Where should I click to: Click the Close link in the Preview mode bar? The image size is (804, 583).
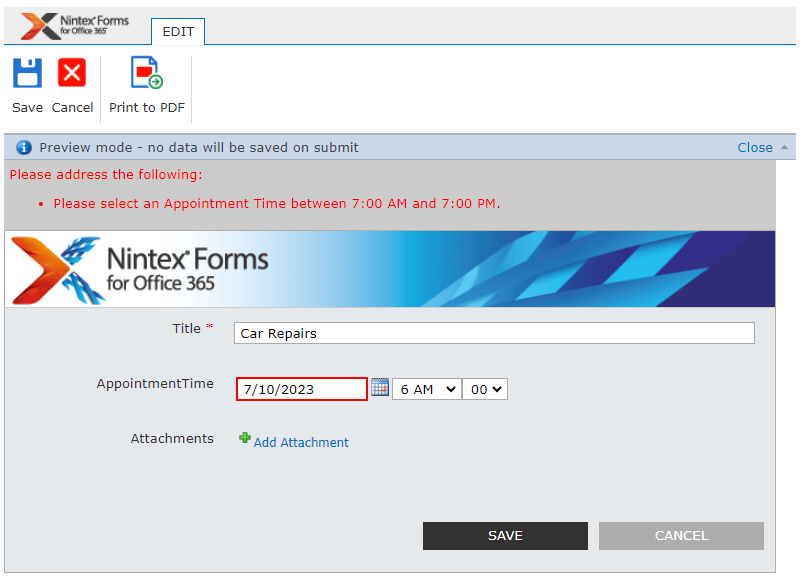click(755, 147)
